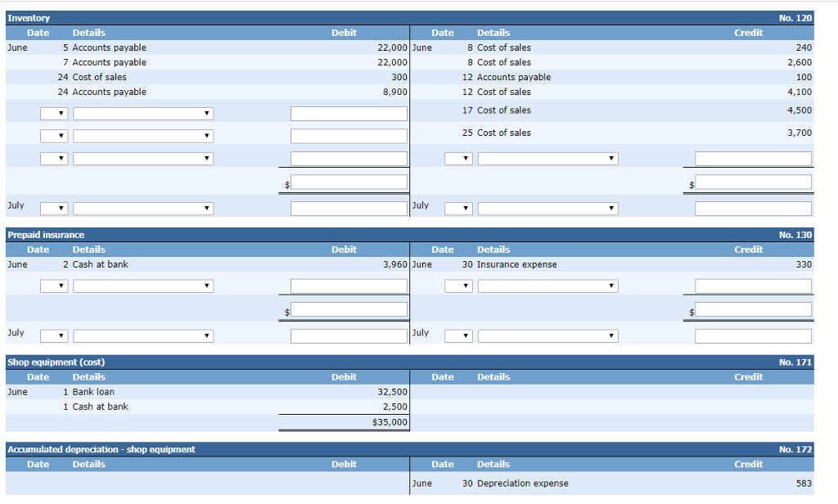Open the Details dropdown on Inventory credit side

tap(547, 158)
